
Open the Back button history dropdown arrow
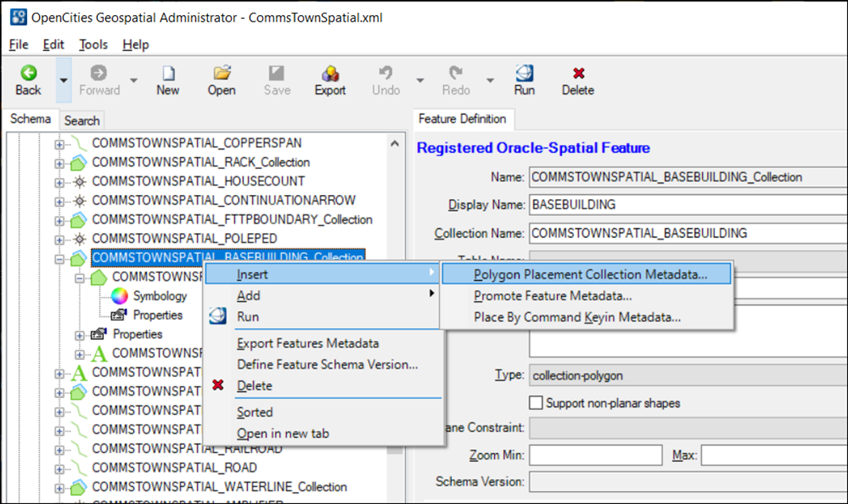(63, 80)
